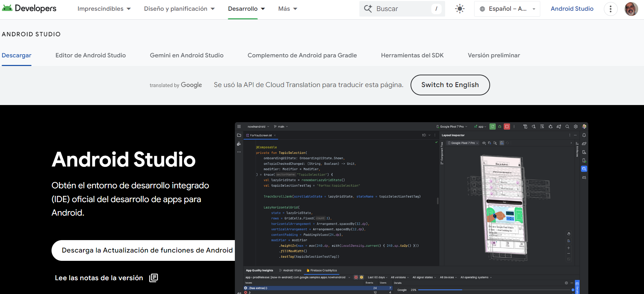Toggle the light/dark theme sun icon
644x294 pixels.
click(460, 9)
